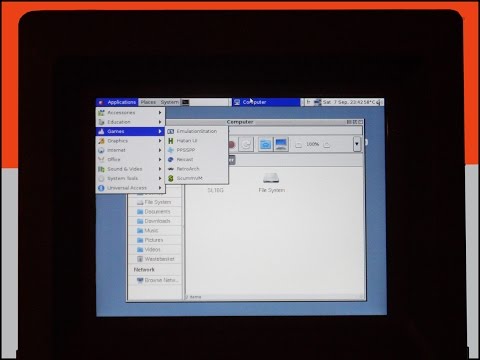Click the '2 items' status bar text
This screenshot has width=480, height=360.
pyautogui.click(x=193, y=297)
